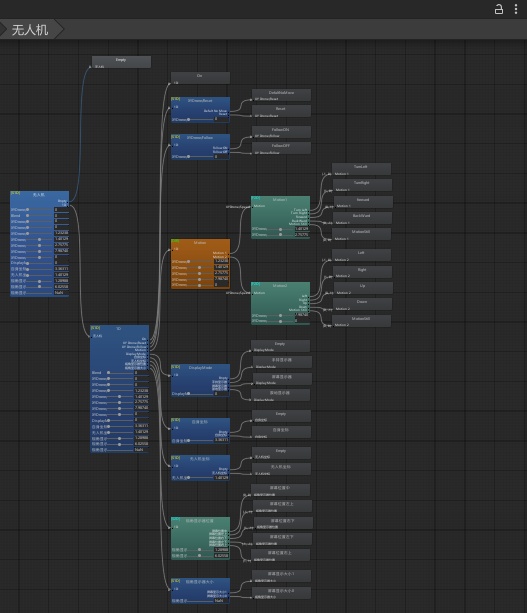Image resolution: width=527 pixels, height=613 pixels.
Task: Select the Reset motion node
Action: tap(281, 111)
